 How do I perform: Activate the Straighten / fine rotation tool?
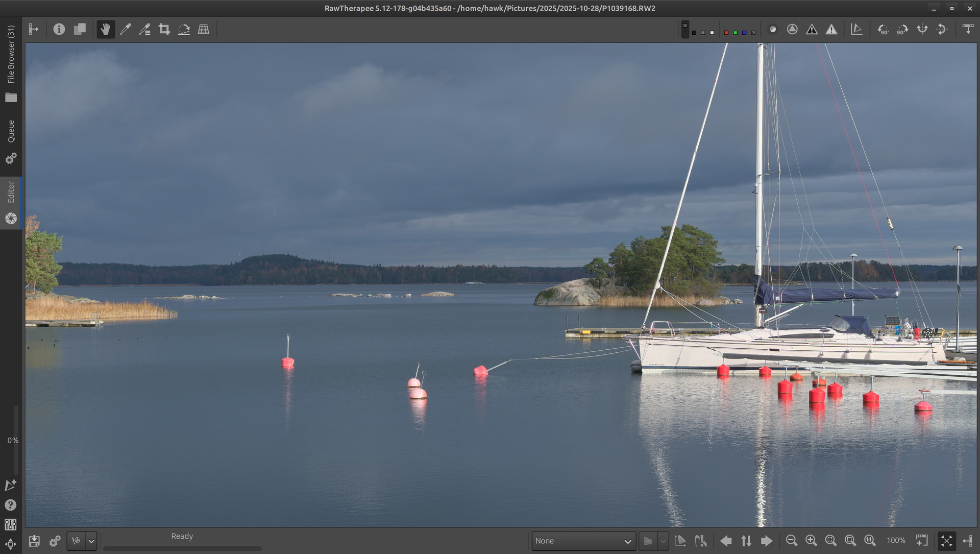(x=184, y=30)
